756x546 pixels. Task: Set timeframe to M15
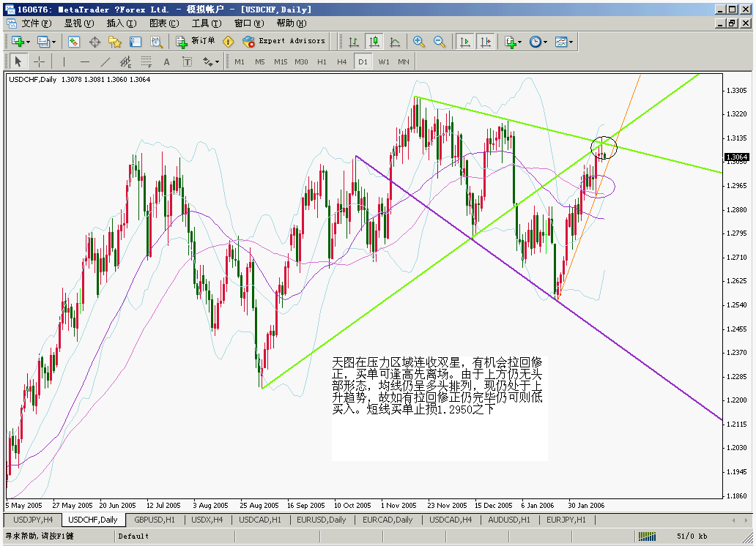point(281,61)
